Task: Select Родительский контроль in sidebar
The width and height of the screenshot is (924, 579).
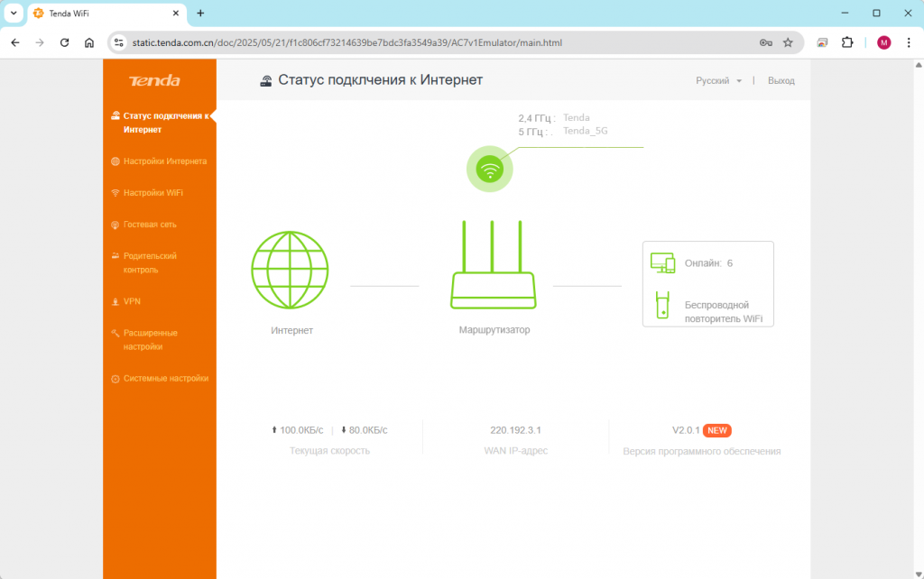Action: [150, 262]
